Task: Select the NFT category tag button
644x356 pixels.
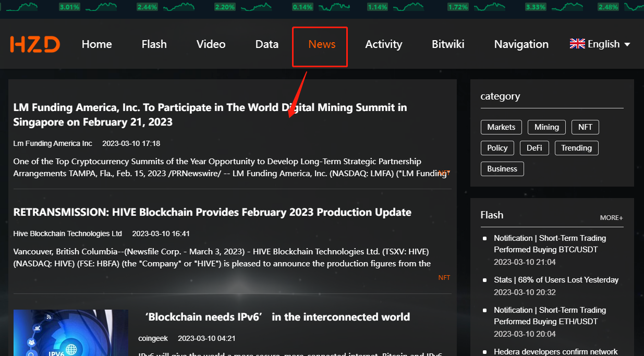Action: [585, 127]
